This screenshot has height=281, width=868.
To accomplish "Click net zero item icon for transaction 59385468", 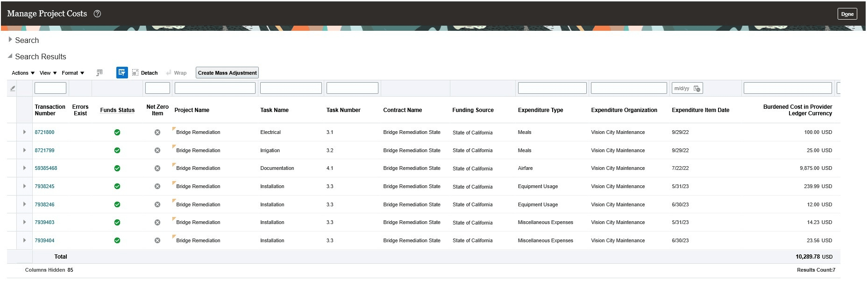I will [x=157, y=169].
